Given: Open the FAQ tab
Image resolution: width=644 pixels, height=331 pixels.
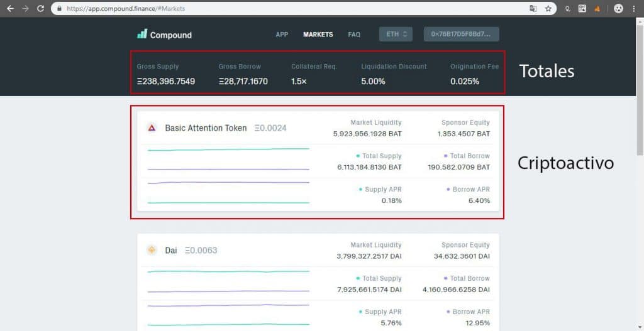Looking at the screenshot, I should [x=354, y=35].
